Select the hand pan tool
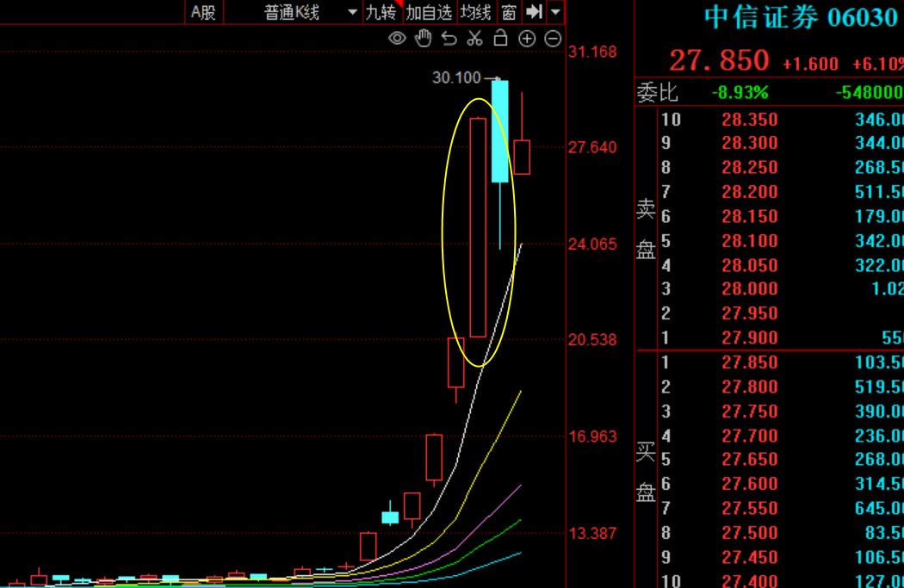904x588 pixels. coord(423,38)
